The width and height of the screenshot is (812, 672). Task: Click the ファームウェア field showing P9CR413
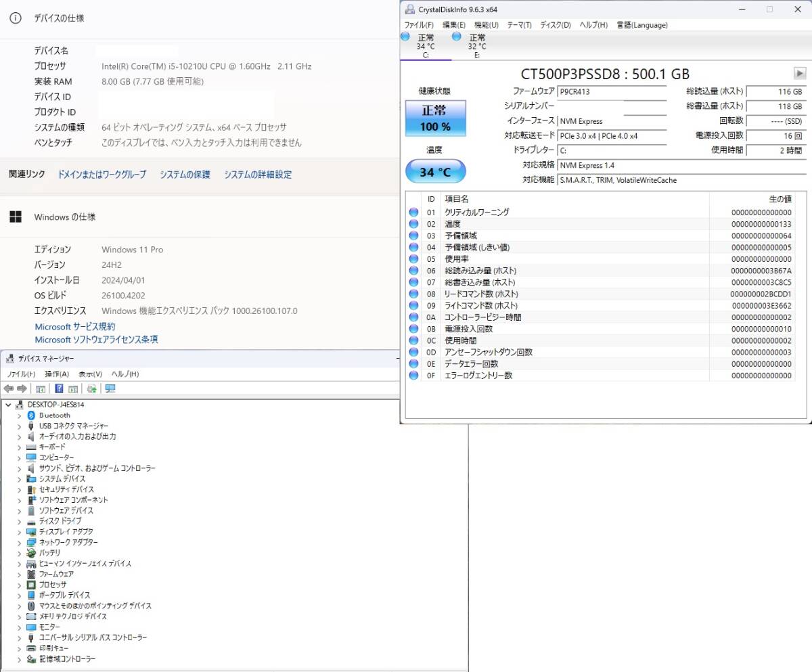pos(612,91)
